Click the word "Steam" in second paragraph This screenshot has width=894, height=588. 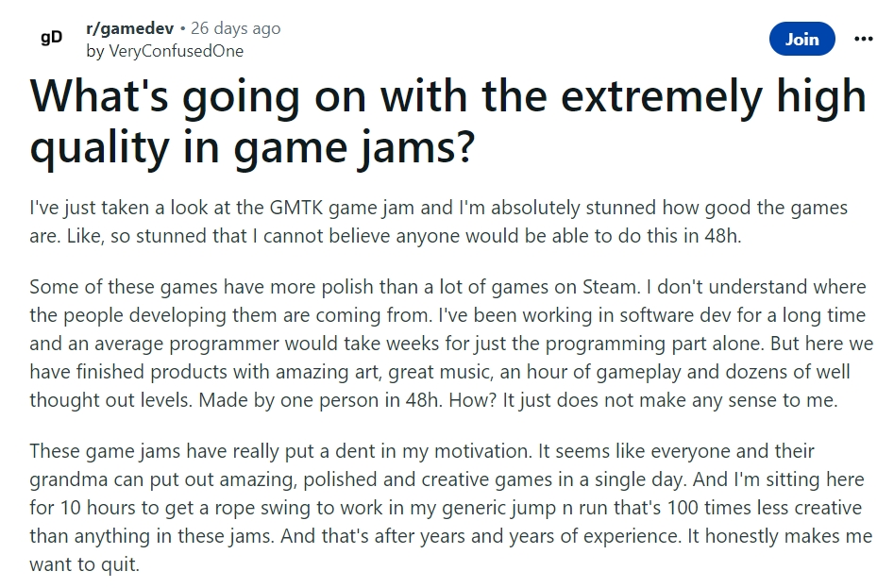[610, 287]
